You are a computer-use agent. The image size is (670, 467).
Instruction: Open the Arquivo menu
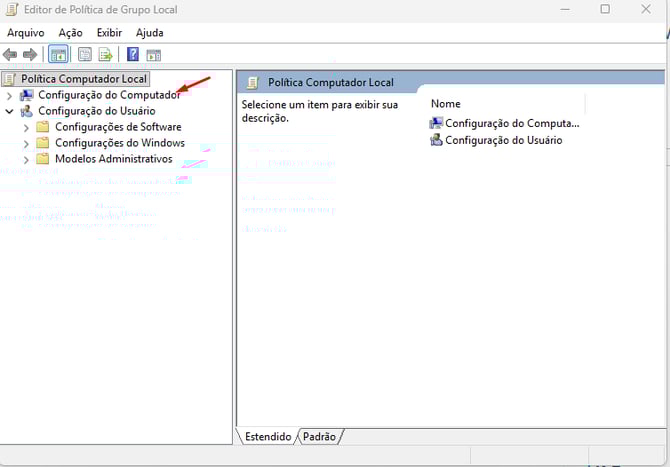pyautogui.click(x=27, y=33)
